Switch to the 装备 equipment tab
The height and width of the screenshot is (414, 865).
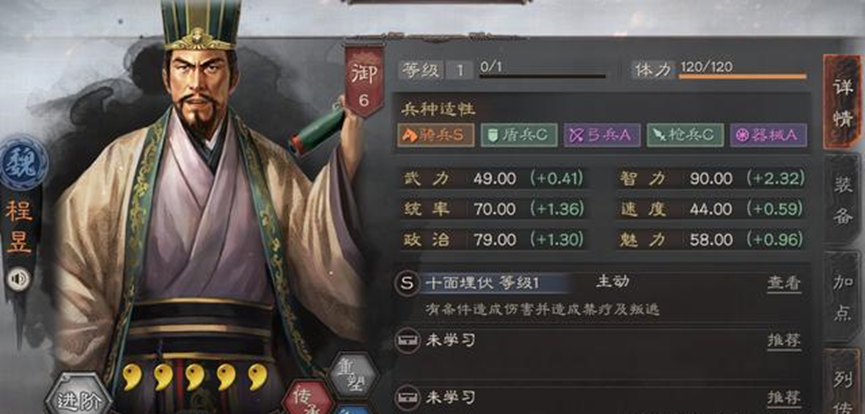coord(842,200)
